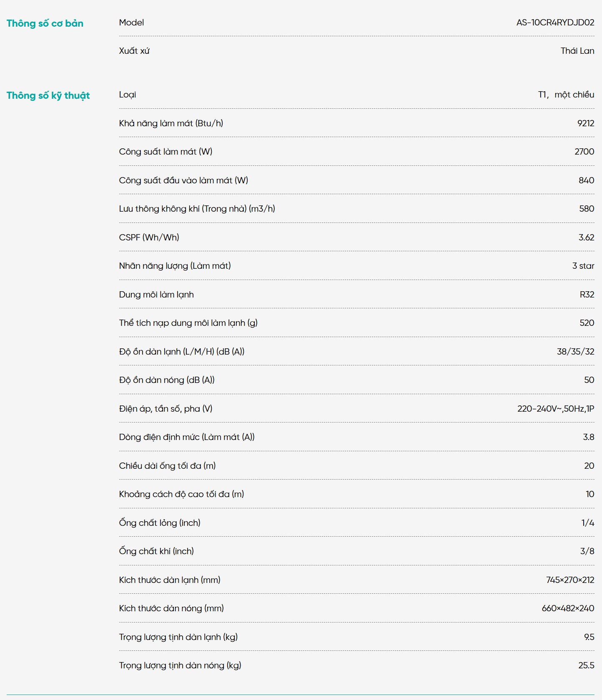Select the "Chiều dài ống tối đa (m)" label
The height and width of the screenshot is (700, 602).
pos(167,466)
